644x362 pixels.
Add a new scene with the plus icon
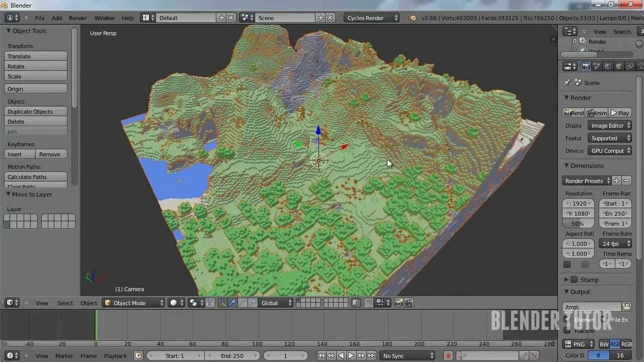pos(320,18)
